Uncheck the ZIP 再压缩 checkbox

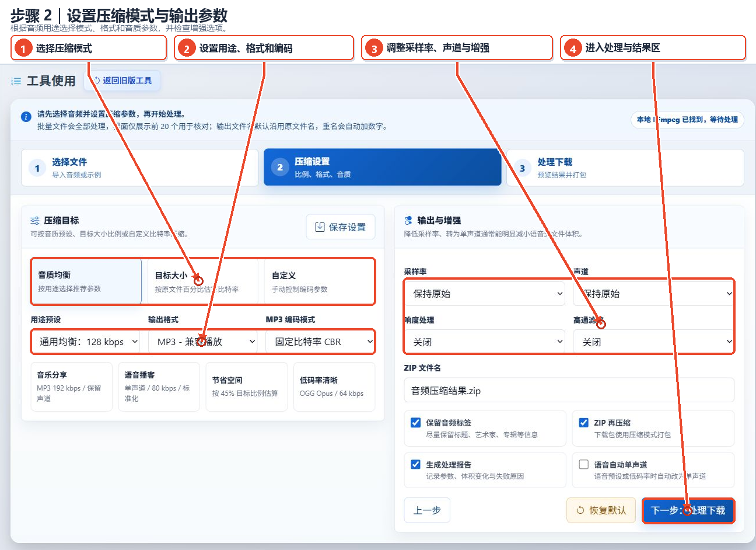point(584,423)
